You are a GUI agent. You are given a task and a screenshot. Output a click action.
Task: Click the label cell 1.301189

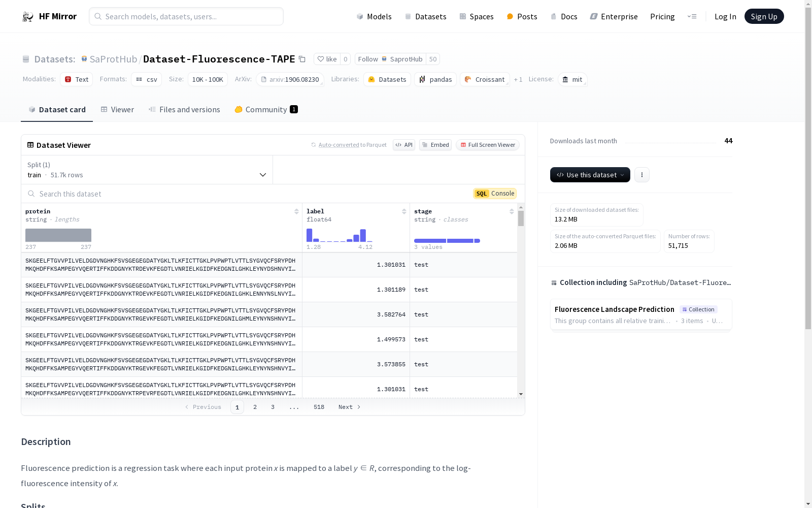[x=356, y=290]
